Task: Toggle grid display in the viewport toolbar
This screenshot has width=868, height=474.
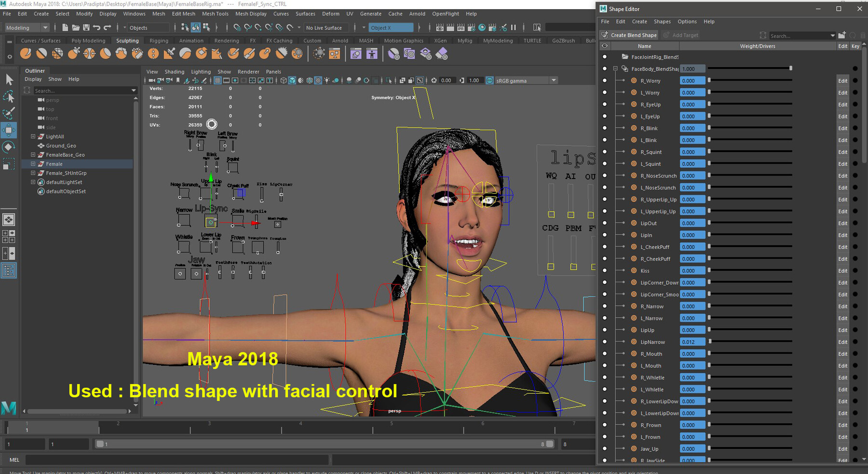Action: pyautogui.click(x=218, y=81)
